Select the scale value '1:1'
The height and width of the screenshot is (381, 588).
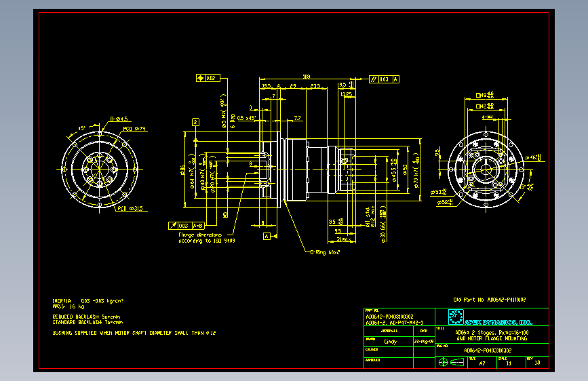[509, 363]
